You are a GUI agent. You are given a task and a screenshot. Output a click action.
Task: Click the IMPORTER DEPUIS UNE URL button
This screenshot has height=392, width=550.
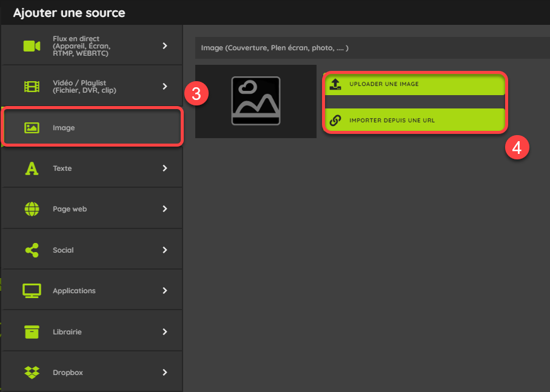(x=415, y=120)
